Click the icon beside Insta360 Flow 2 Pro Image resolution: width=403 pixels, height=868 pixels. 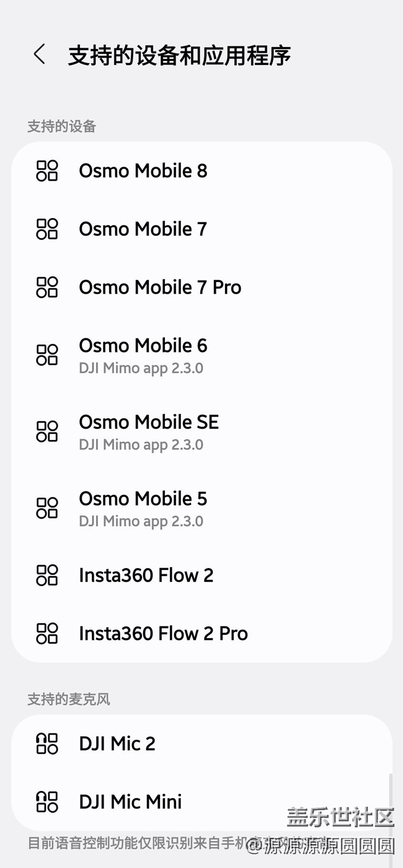click(47, 633)
